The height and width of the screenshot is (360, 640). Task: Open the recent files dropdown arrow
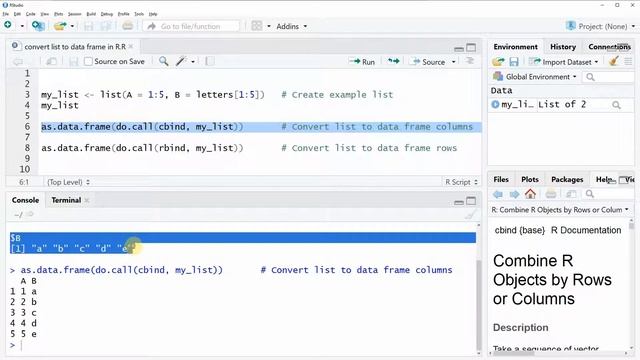(x=72, y=26)
